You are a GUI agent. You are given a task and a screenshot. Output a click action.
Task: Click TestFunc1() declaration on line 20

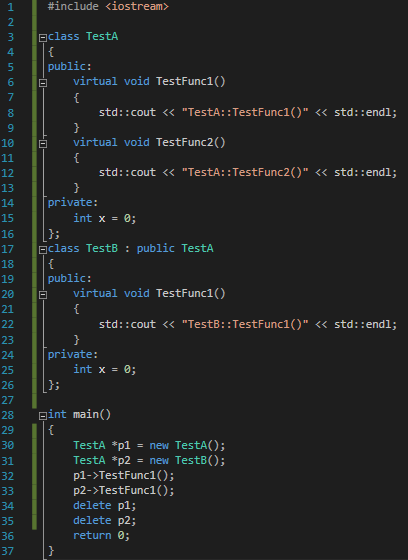pyautogui.click(x=191, y=294)
